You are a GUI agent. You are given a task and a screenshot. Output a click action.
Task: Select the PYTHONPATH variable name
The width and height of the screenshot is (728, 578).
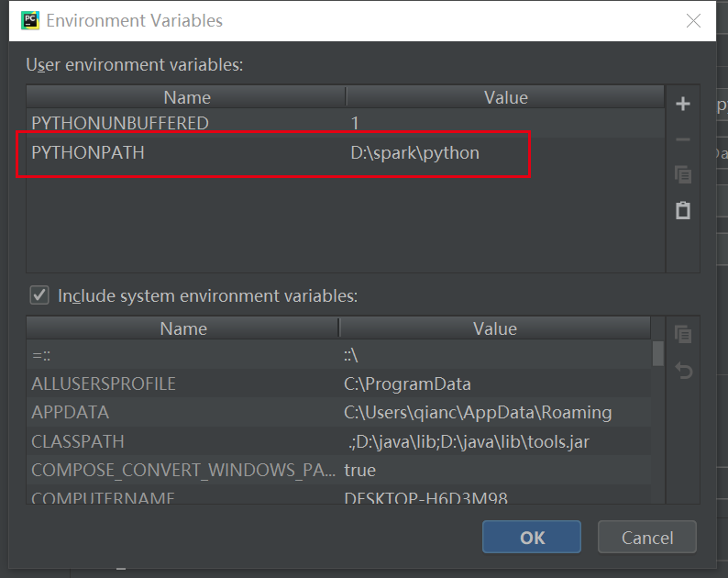tap(88, 152)
